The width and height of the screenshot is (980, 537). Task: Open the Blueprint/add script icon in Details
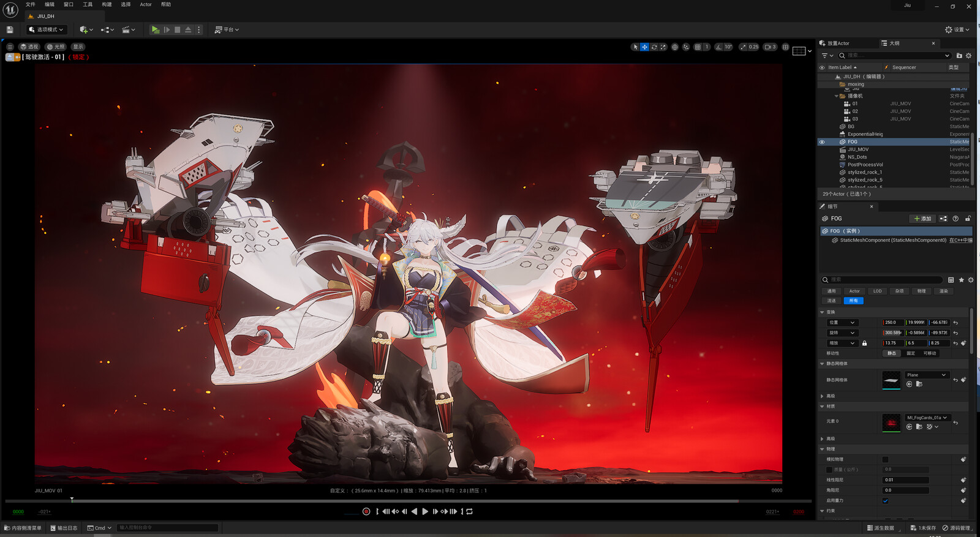click(x=943, y=219)
